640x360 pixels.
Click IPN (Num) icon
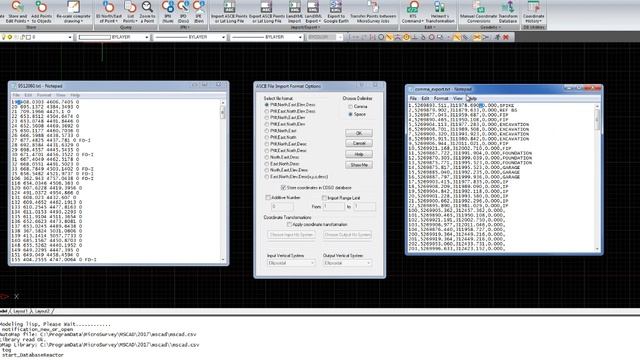coord(168,12)
